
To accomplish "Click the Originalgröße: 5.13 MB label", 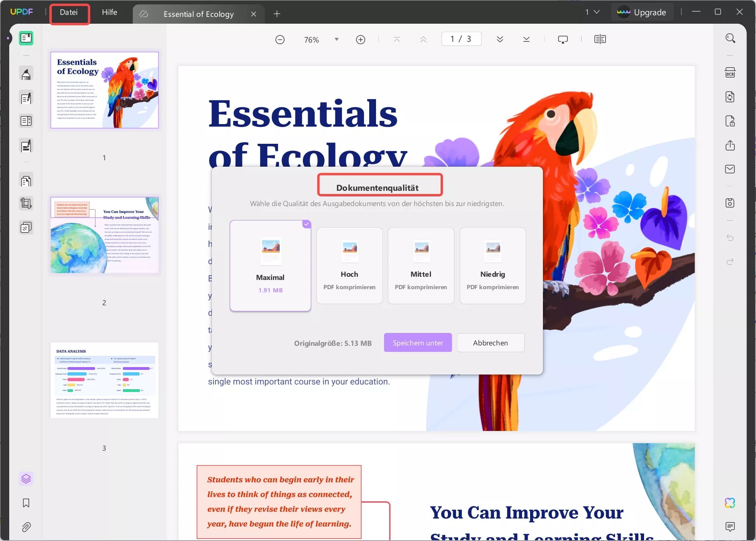I will 333,343.
